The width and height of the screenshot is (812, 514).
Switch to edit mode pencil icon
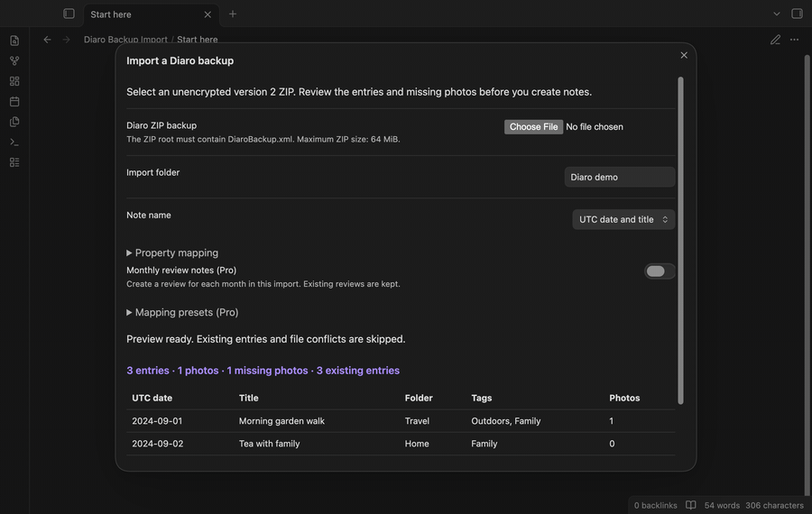[775, 40]
